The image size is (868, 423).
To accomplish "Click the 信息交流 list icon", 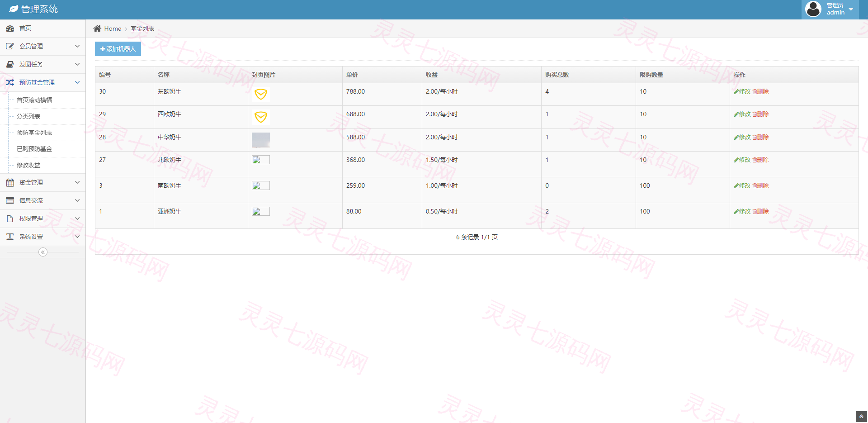I will coord(10,200).
